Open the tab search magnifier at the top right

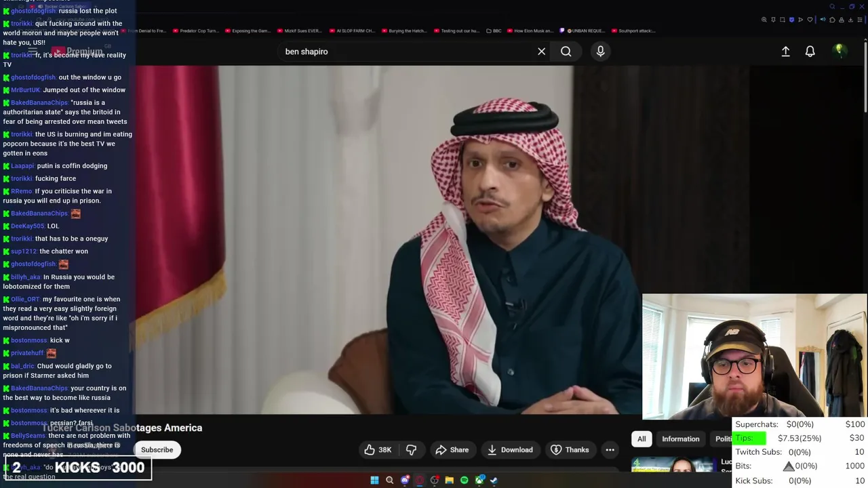pos(832,6)
